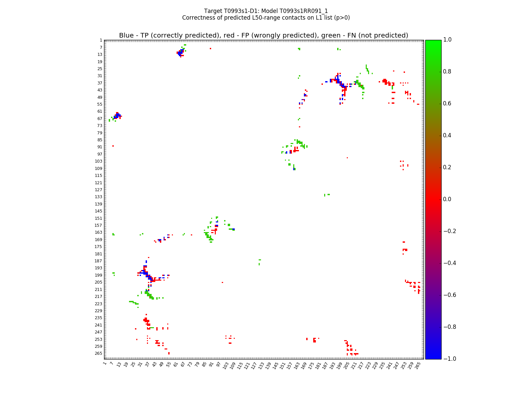Click the y-axis tick label 265
532x399 pixels.
pos(98,353)
